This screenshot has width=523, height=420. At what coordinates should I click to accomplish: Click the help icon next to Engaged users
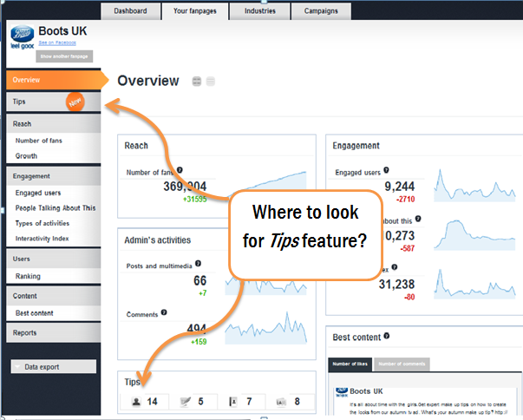386,170
